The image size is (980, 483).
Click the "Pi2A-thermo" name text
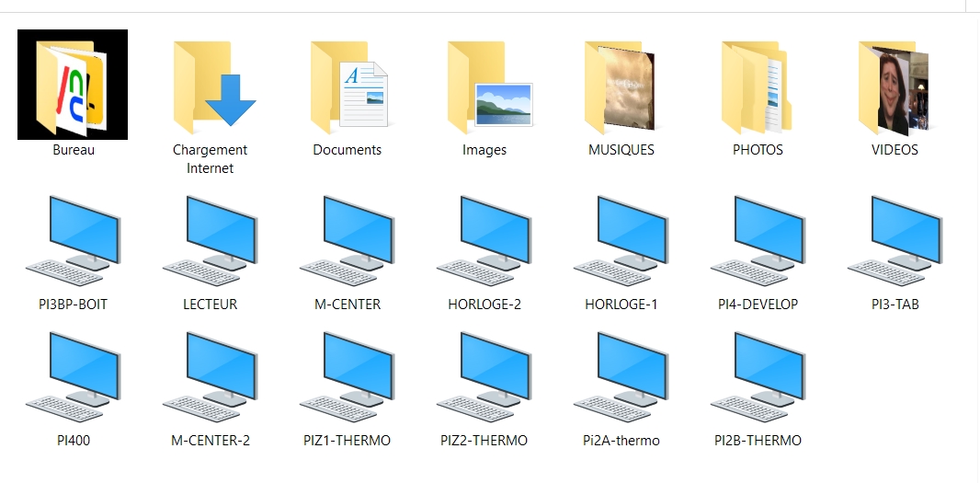pos(621,441)
